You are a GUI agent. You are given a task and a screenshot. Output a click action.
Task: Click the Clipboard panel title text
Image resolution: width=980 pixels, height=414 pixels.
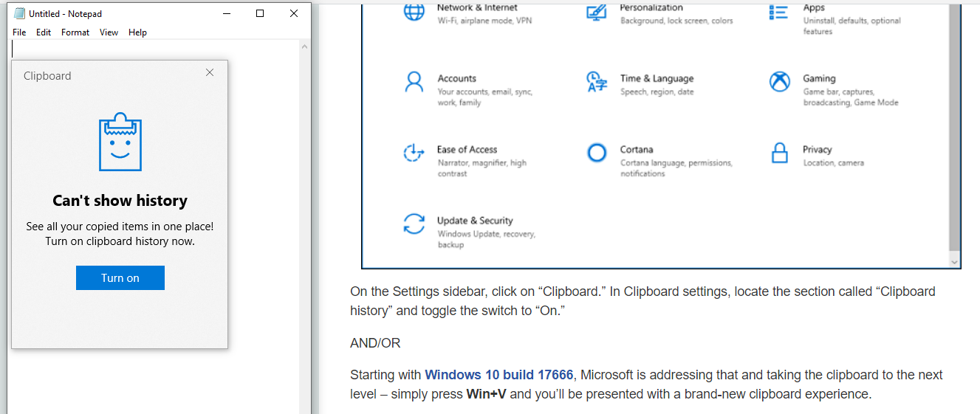pos(47,75)
